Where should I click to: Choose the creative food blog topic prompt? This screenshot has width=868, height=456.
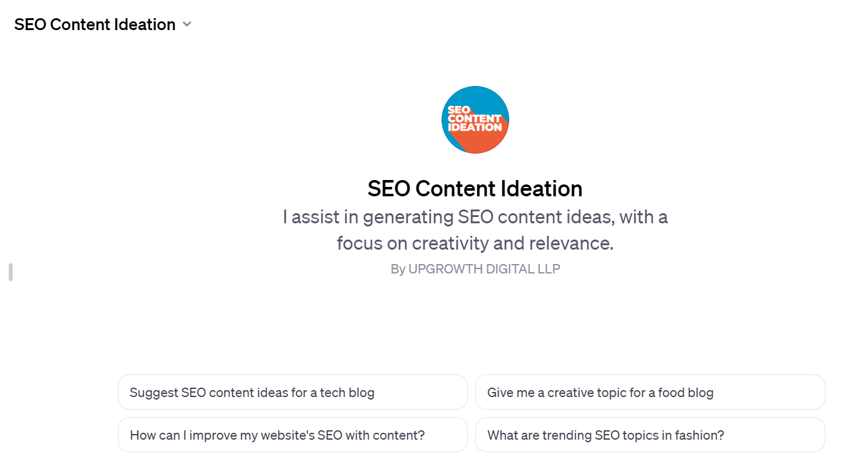pos(650,391)
